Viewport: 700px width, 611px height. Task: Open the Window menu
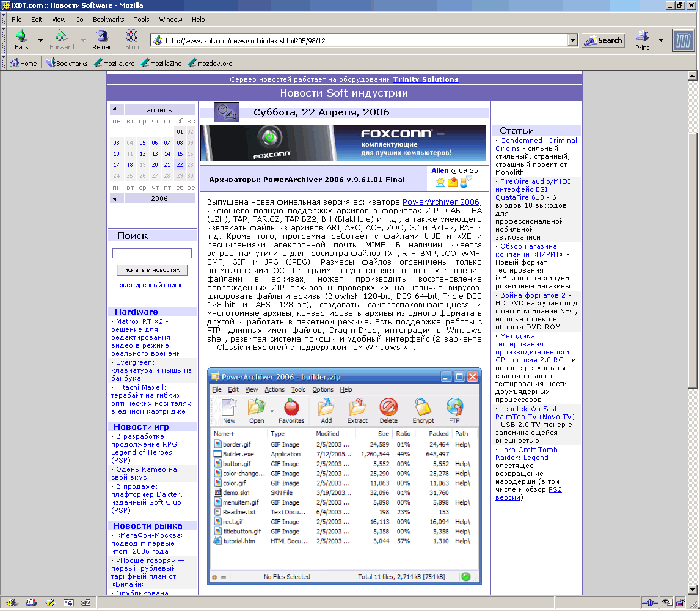point(170,20)
